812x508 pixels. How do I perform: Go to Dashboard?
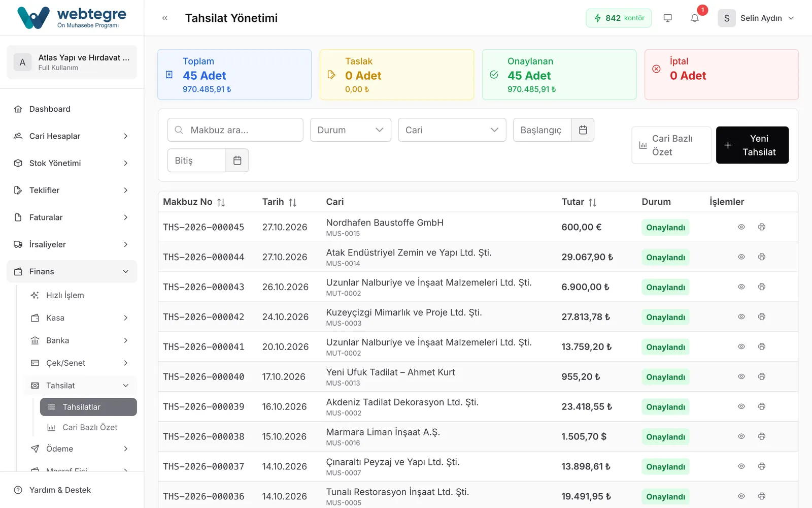point(72,109)
